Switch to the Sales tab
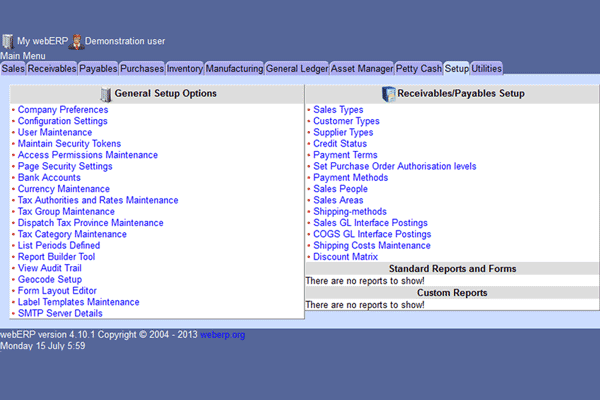 (13, 69)
